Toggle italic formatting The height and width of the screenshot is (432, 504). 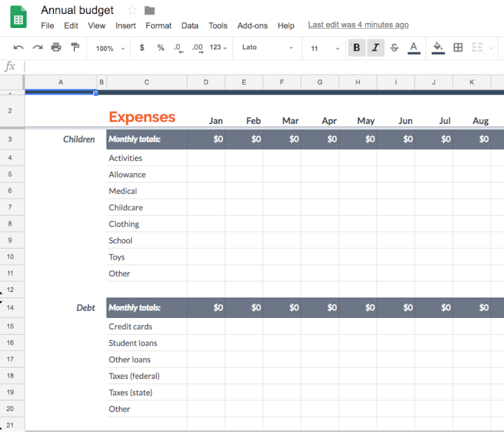pyautogui.click(x=375, y=48)
